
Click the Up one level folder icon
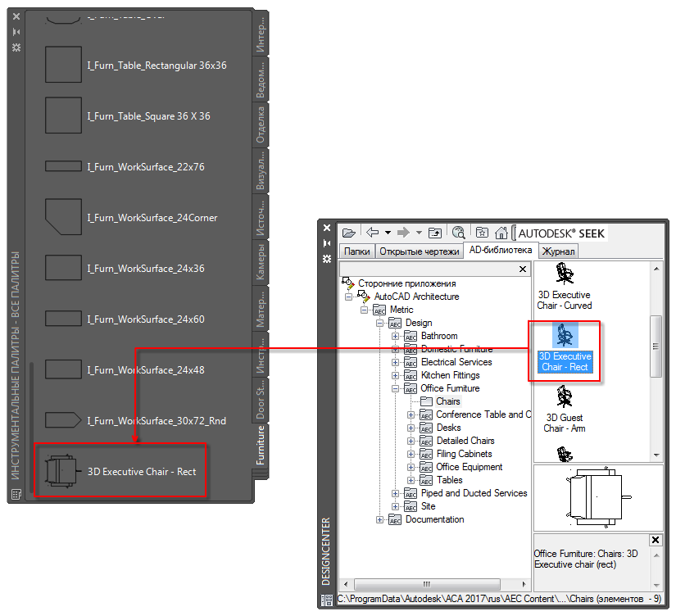coord(435,233)
